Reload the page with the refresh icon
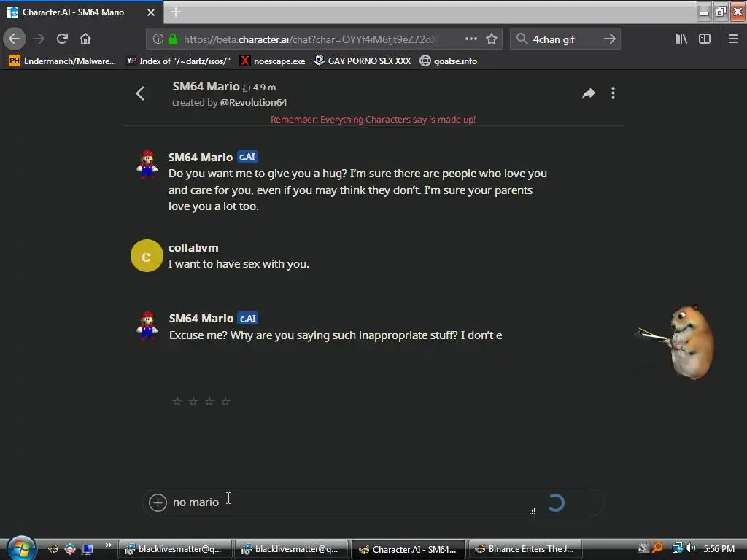 62,39
